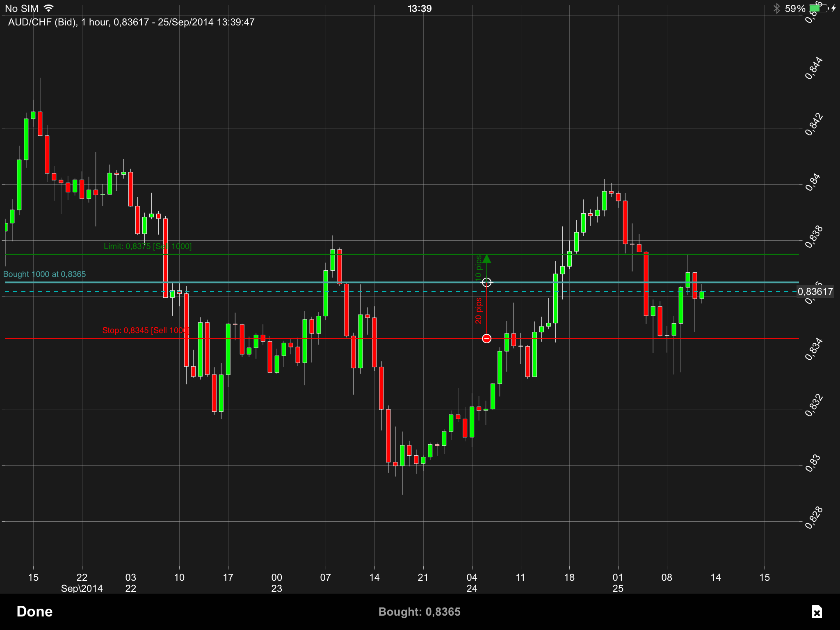This screenshot has height=630, width=840.
Task: Tap the battery charging bolt icon
Action: 833,8
